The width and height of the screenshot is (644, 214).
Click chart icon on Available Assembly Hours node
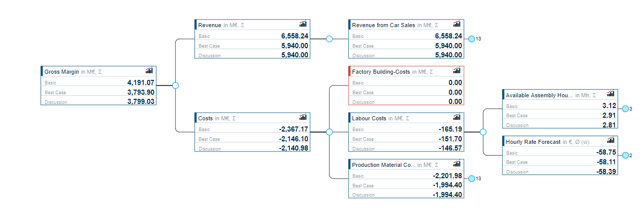pos(611,94)
